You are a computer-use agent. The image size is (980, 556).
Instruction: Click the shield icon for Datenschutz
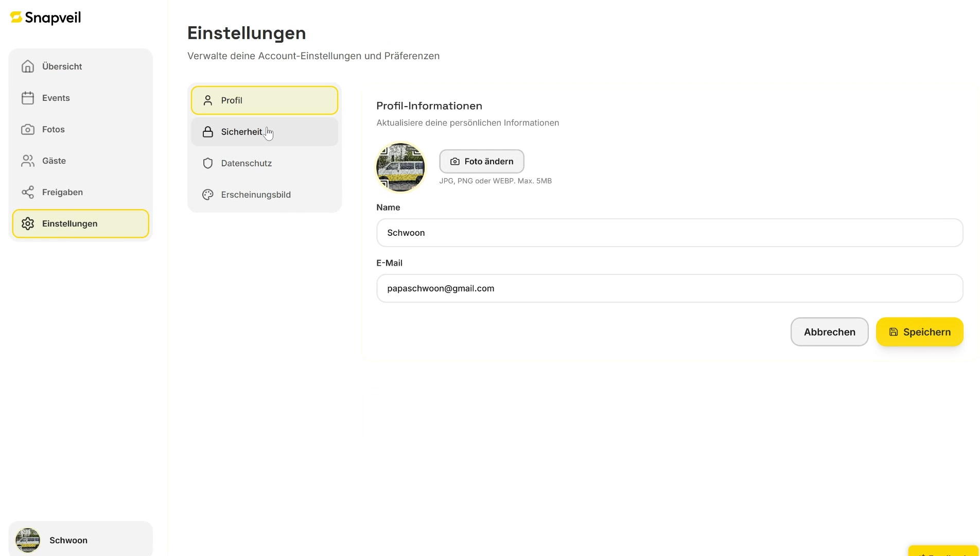[x=208, y=163]
